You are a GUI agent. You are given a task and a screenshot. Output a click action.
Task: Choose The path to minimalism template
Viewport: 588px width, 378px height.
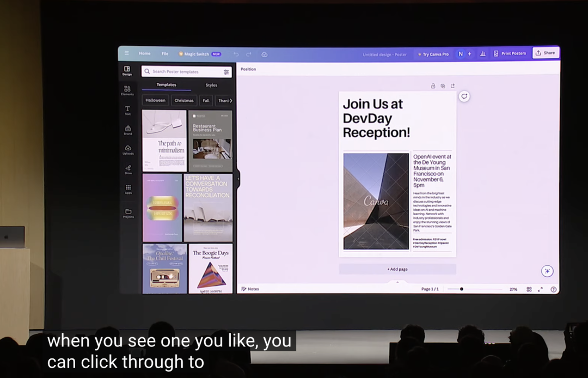click(164, 141)
